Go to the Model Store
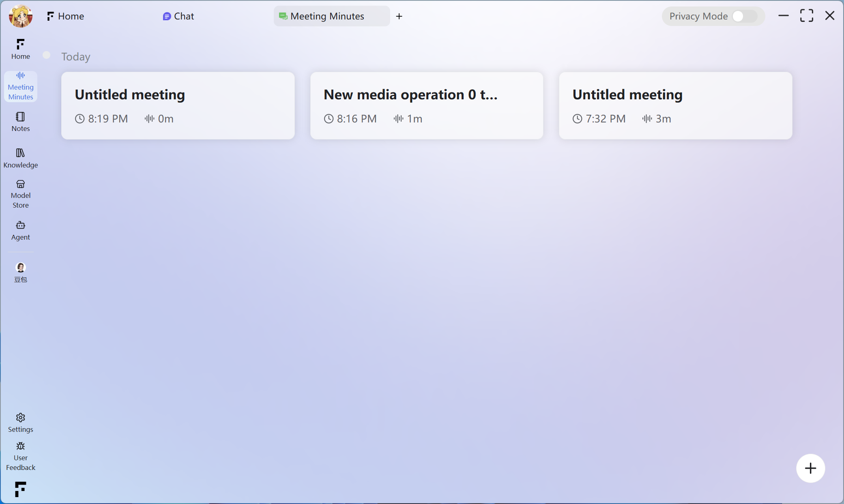Viewport: 844px width, 504px height. pos(20,194)
